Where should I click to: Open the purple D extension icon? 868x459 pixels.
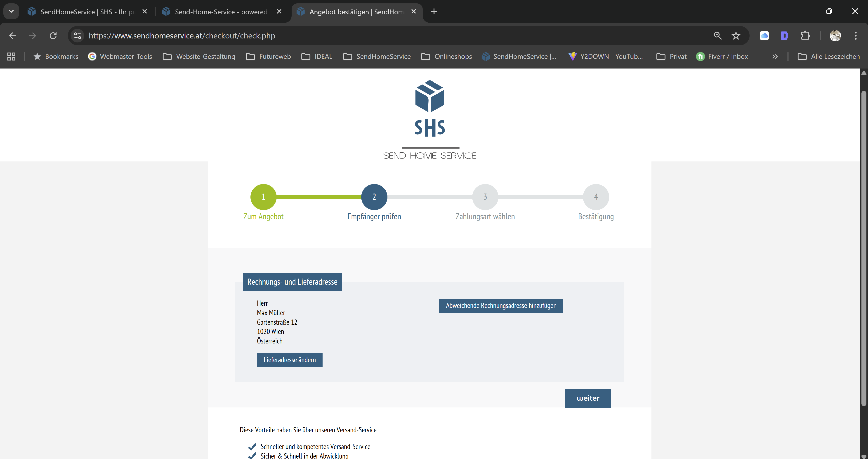point(784,36)
